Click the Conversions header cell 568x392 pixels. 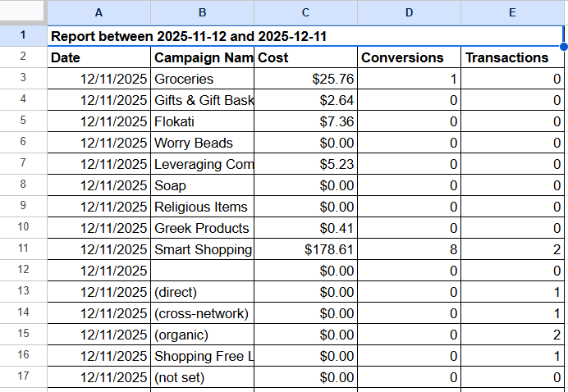[409, 57]
